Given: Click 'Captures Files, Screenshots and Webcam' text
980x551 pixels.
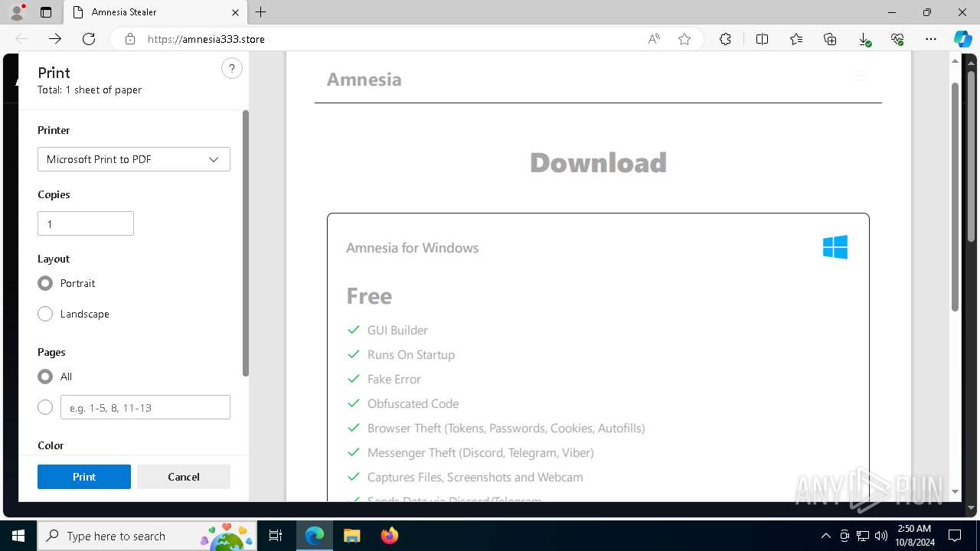Looking at the screenshot, I should (475, 478).
